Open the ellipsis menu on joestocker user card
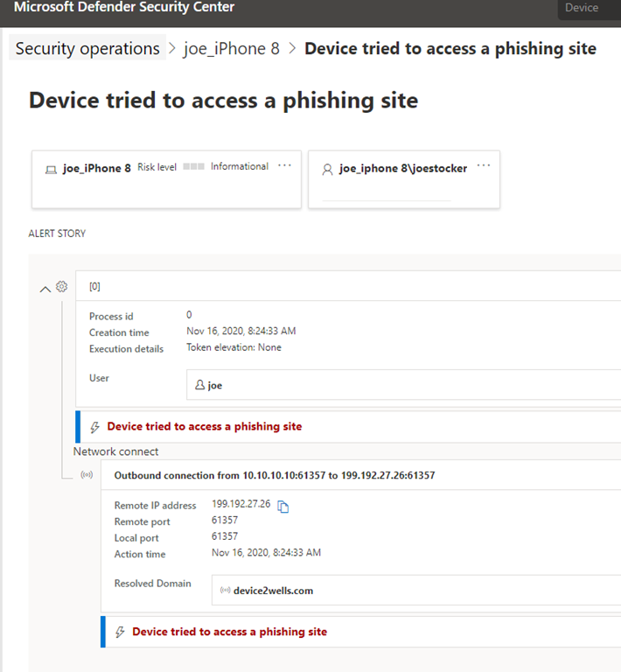 pyautogui.click(x=484, y=165)
